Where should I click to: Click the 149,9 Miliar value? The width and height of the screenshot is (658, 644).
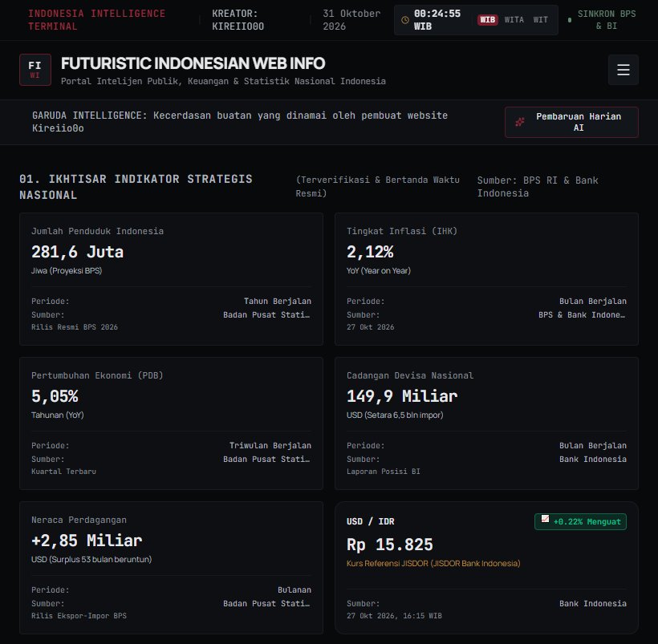(x=402, y=396)
